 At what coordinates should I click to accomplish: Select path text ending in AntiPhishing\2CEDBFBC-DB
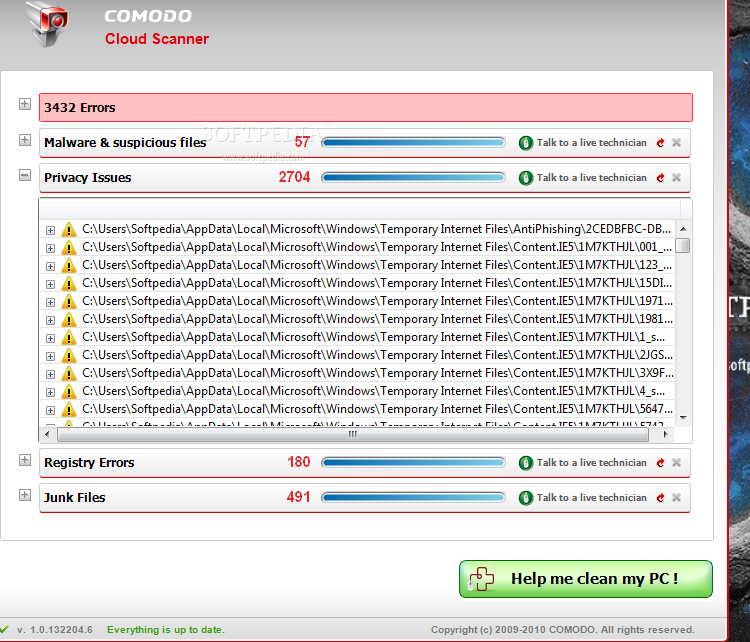tap(377, 229)
